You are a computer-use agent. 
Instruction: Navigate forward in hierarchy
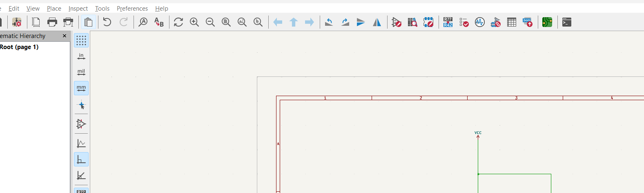tap(310, 22)
